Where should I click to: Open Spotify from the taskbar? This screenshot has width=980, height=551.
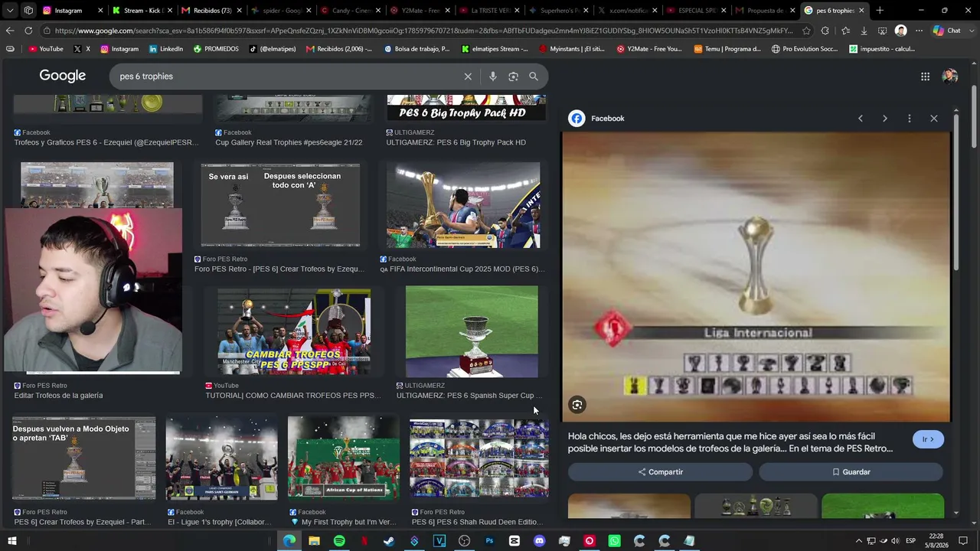click(339, 541)
